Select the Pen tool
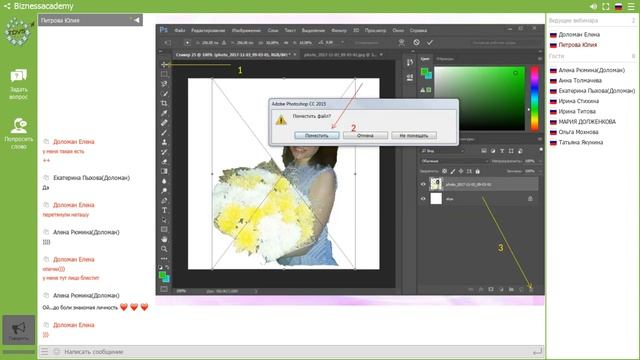The width and height of the screenshot is (640, 360). coord(164,200)
